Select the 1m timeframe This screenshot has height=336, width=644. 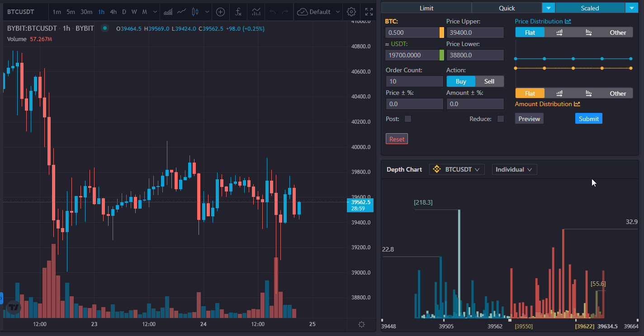[x=57, y=12]
